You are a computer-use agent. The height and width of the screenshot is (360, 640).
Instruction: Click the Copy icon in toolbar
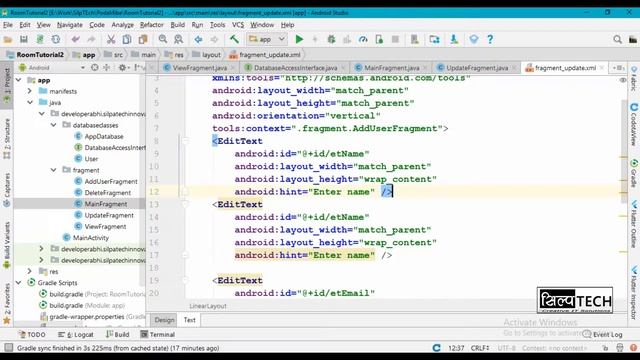point(127,39)
